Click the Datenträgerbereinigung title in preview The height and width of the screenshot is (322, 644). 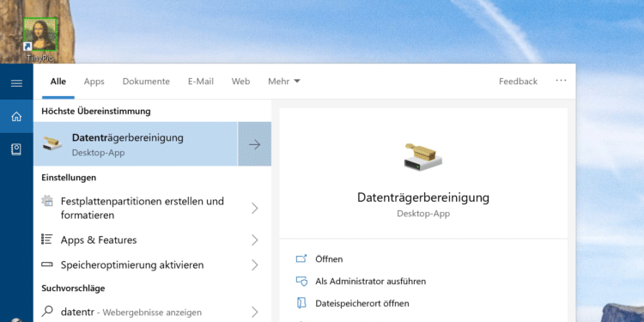pyautogui.click(x=423, y=197)
